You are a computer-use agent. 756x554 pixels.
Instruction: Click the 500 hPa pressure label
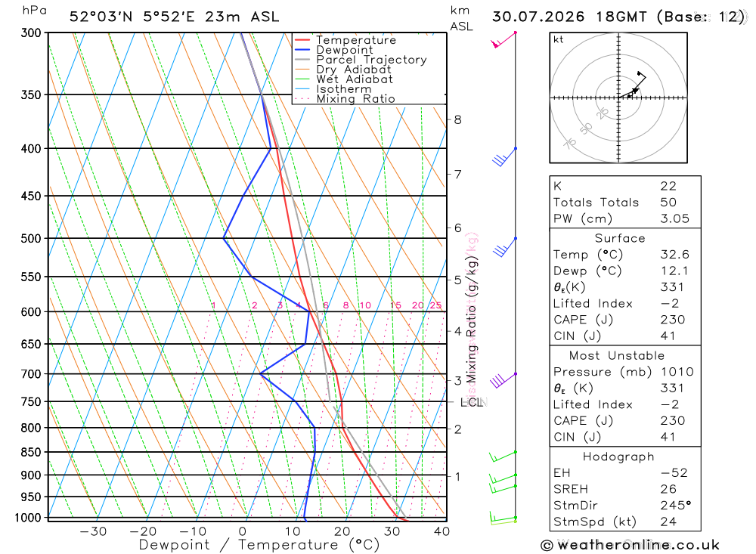tap(31, 238)
